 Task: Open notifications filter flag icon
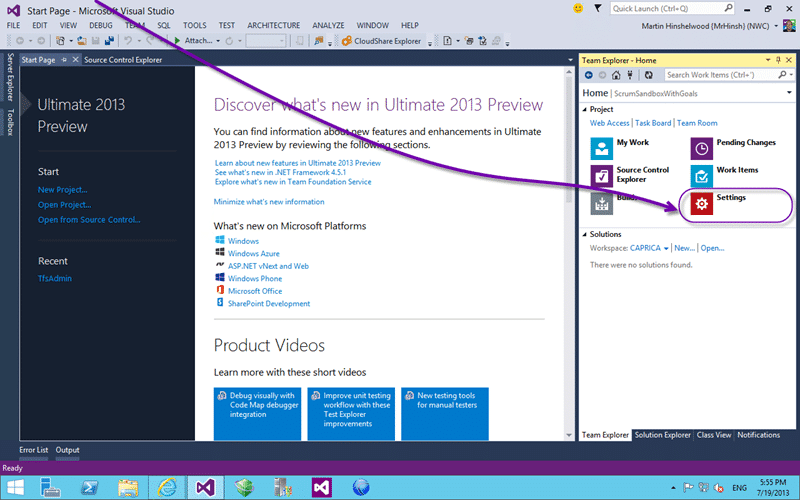[x=597, y=8]
